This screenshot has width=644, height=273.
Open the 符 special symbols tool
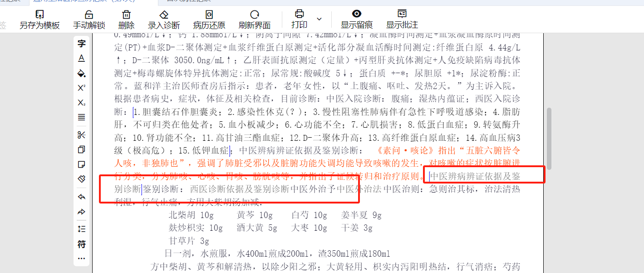81,244
